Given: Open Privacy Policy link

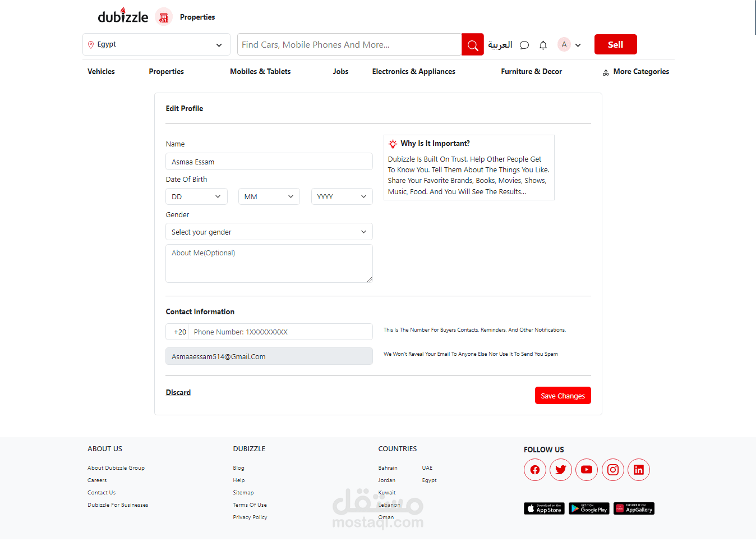Looking at the screenshot, I should pyautogui.click(x=250, y=517).
